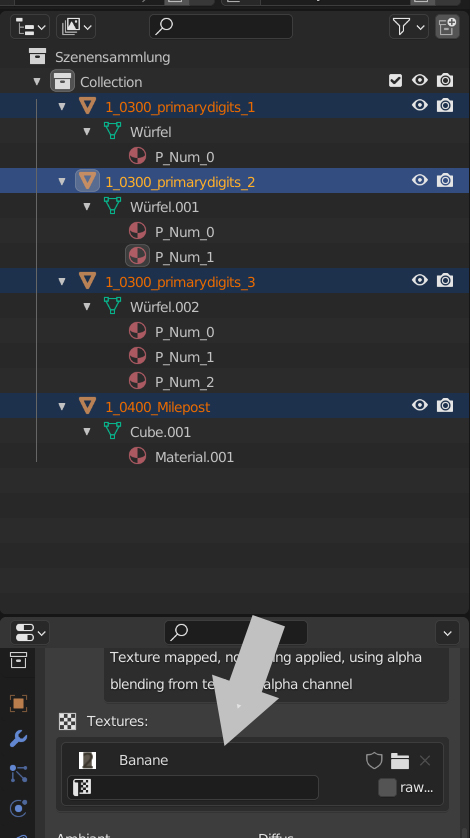Screen dimensions: 470x838
Task: Collapse the 1_0300_primarydigits_3 tree item
Action: point(62,282)
